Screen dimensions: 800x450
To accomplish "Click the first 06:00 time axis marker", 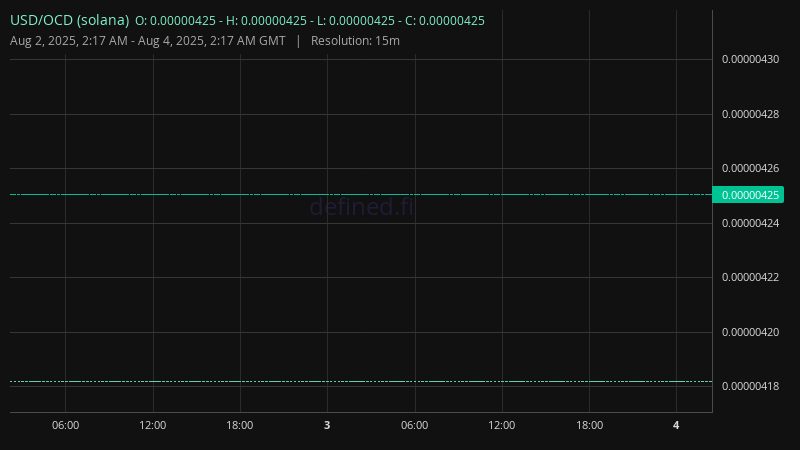I will tap(65, 425).
